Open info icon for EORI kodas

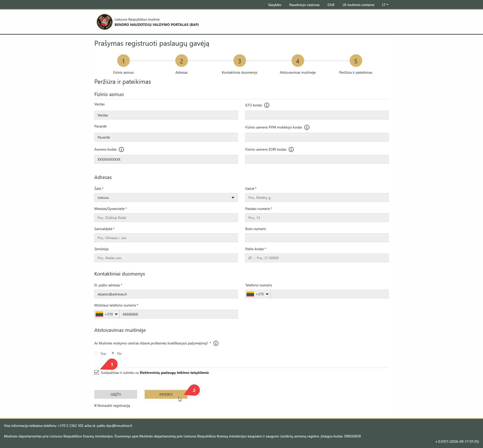[x=291, y=150]
